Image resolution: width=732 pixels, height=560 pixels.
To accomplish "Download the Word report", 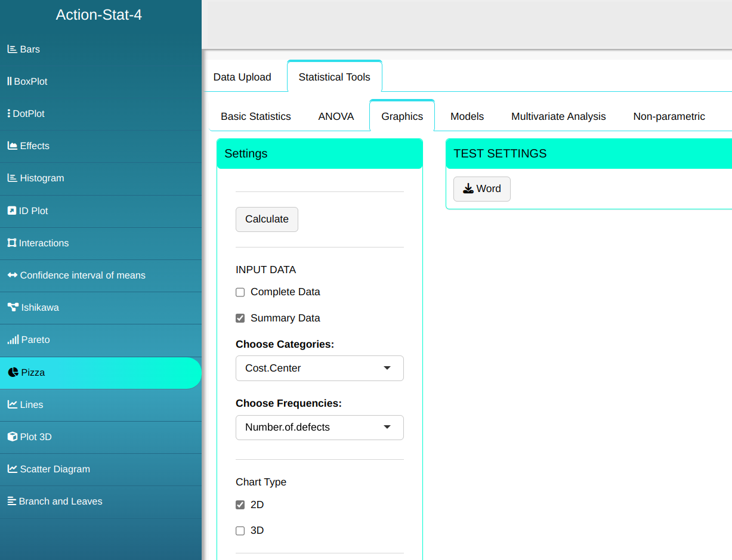I will (481, 189).
